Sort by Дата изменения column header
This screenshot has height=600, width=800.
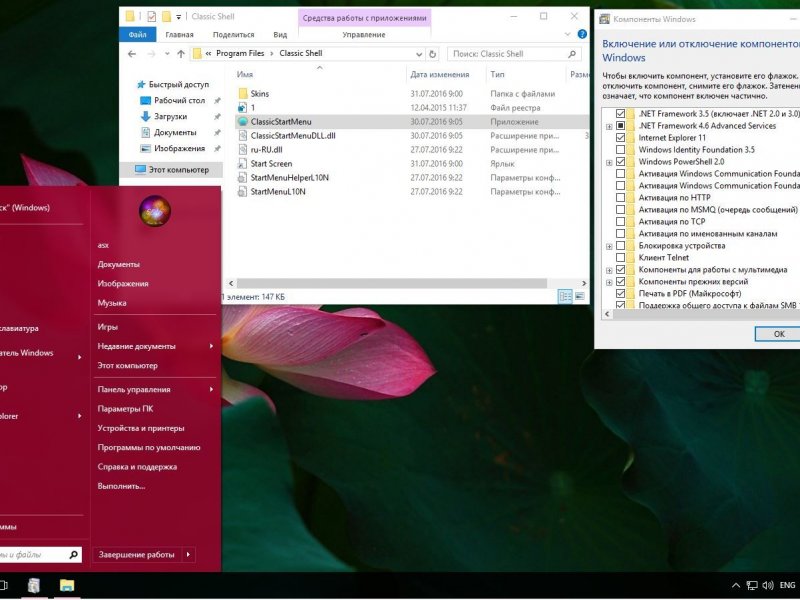pyautogui.click(x=439, y=74)
